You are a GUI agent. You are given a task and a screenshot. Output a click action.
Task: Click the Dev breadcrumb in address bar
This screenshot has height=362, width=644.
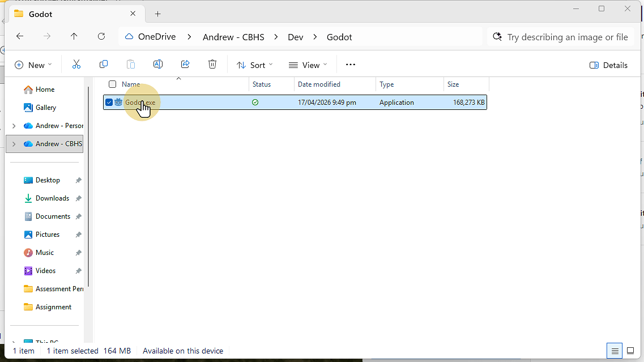(x=295, y=37)
